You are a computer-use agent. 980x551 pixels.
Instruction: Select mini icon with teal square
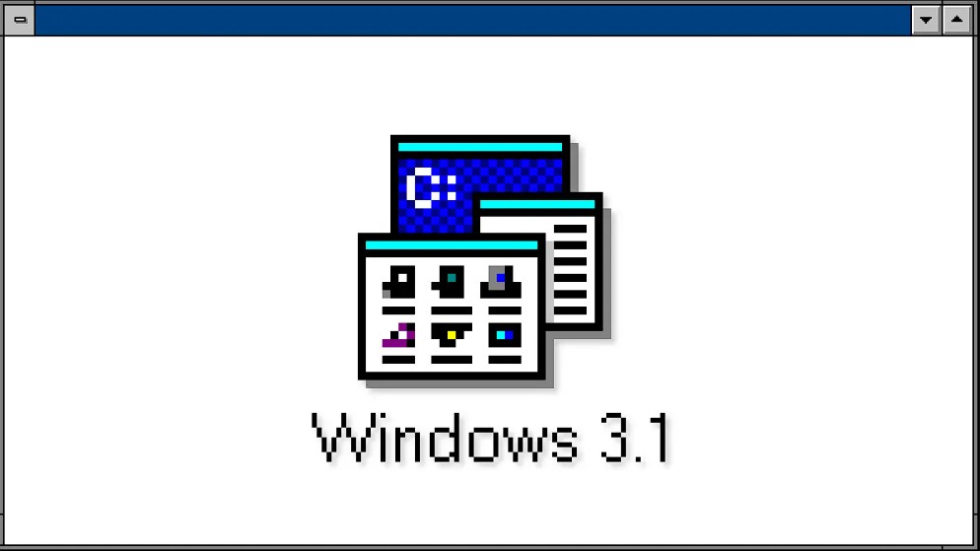click(448, 282)
